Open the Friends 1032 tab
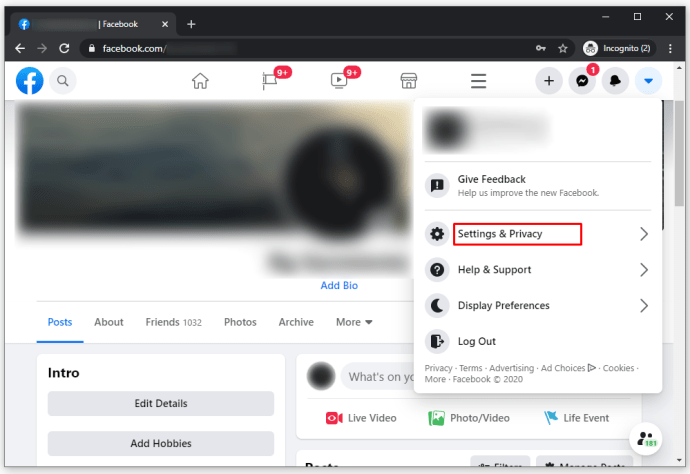This screenshot has height=474, width=690. 173,322
